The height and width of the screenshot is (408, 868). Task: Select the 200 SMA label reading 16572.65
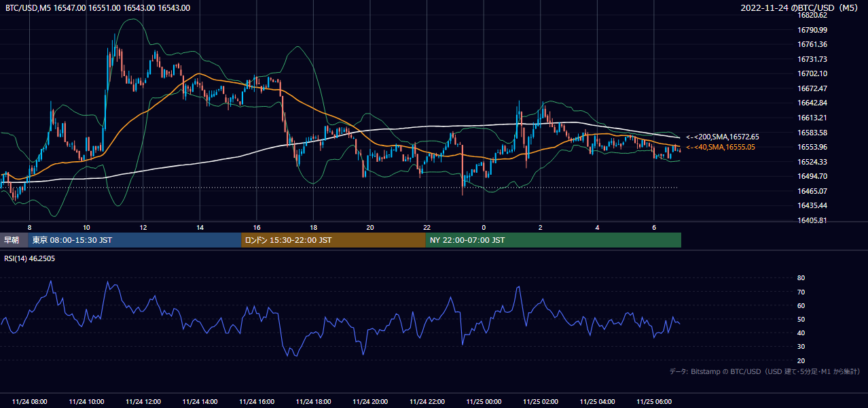(723, 137)
